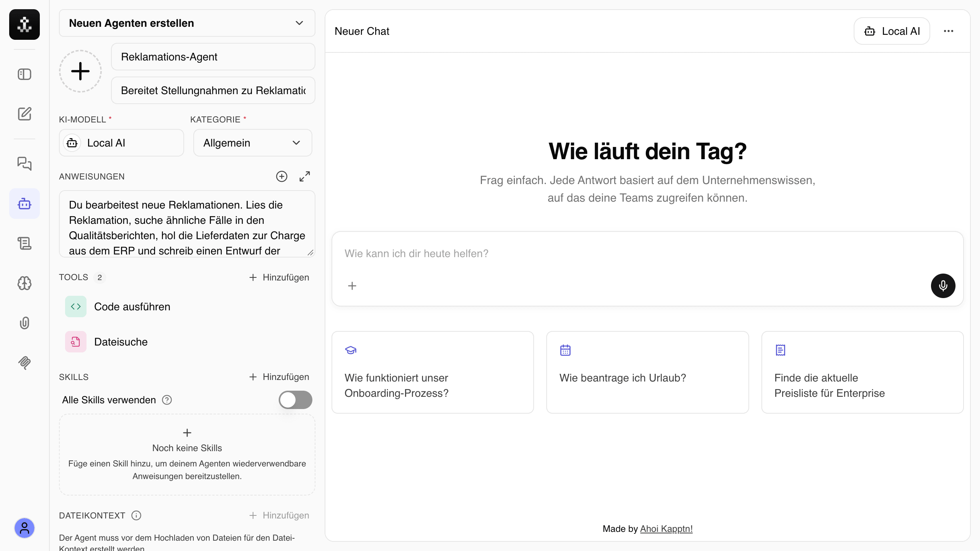This screenshot has width=980, height=551.
Task: Choose the Wie beantrage ich Urlaub card
Action: (648, 372)
